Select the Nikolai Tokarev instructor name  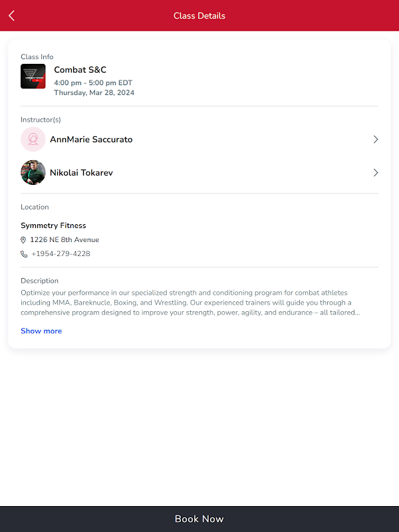click(x=81, y=173)
